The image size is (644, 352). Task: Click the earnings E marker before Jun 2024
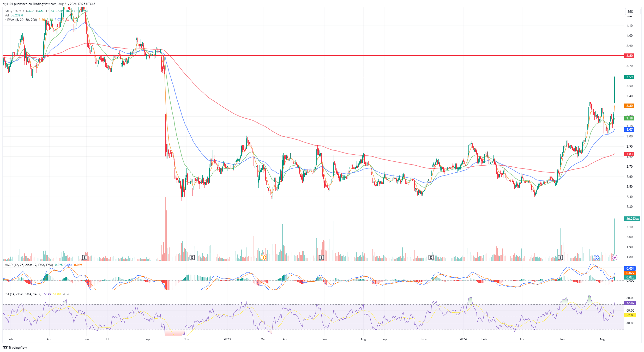(560, 257)
